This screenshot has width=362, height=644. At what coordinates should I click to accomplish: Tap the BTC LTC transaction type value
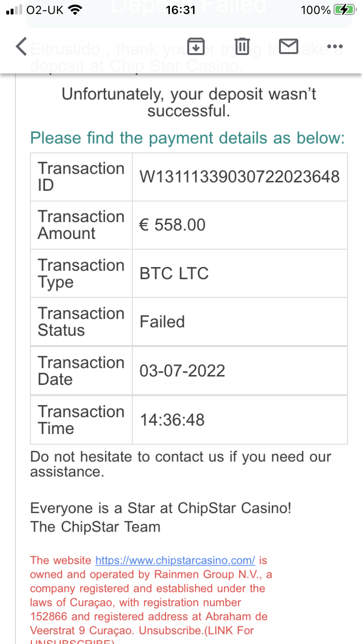pos(174,273)
